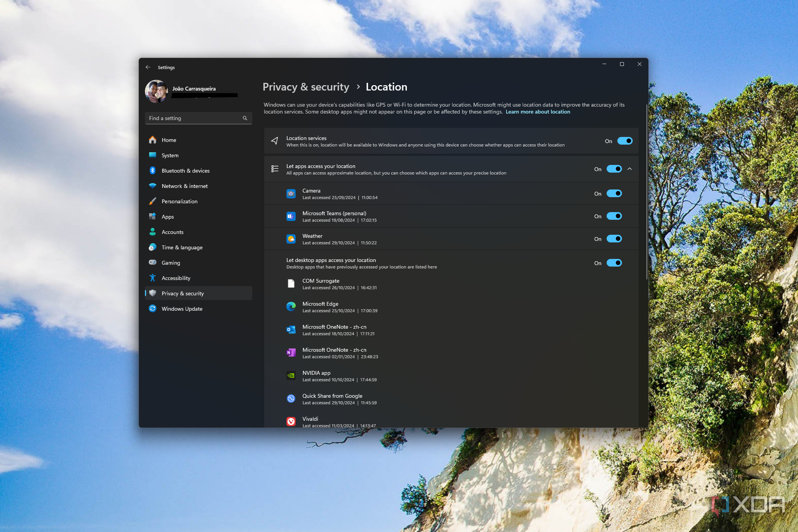Maximize the Settings window

click(622, 64)
